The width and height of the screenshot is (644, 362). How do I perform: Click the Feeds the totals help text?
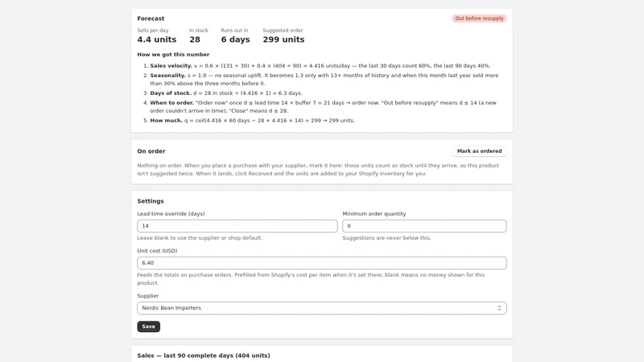pyautogui.click(x=311, y=278)
